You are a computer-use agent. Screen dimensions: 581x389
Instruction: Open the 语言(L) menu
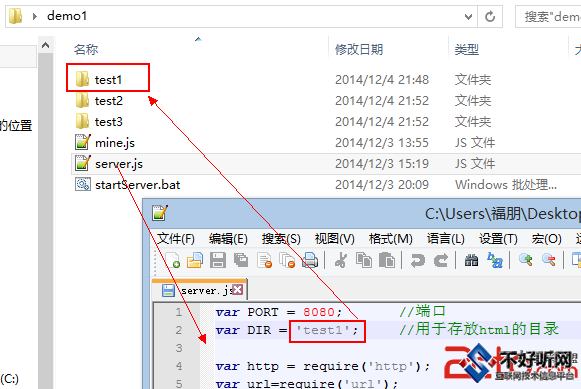[445, 239]
